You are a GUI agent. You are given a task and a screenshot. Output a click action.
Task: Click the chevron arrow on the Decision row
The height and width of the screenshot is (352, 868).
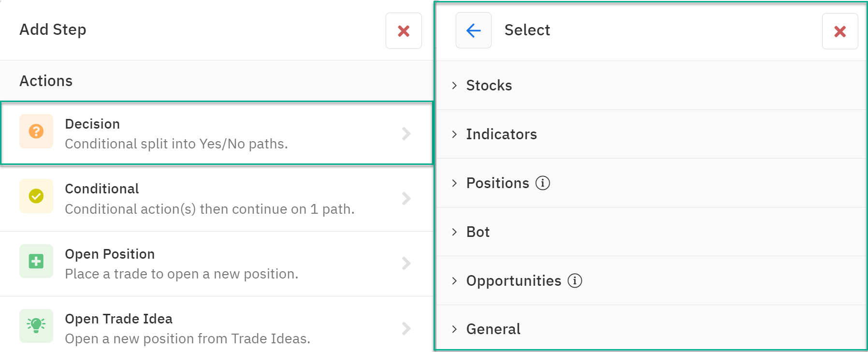coord(406,133)
